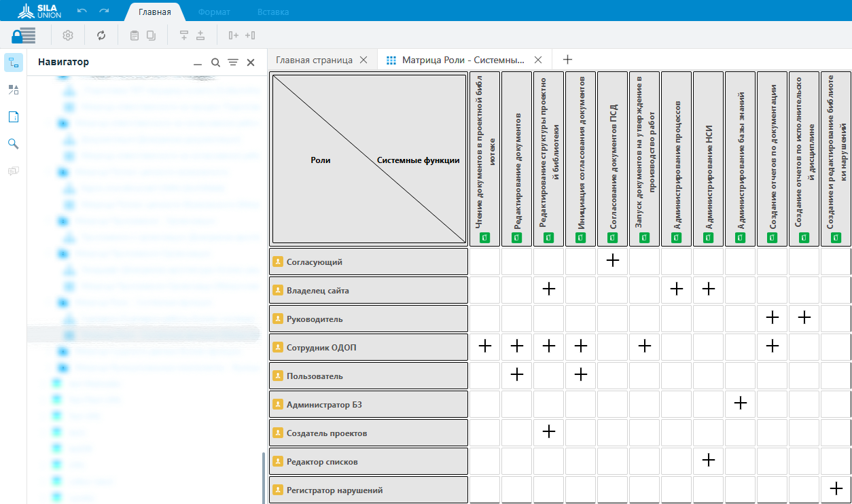Select the Администрирование НСИ column header
This screenshot has height=504, width=852.
point(709,159)
